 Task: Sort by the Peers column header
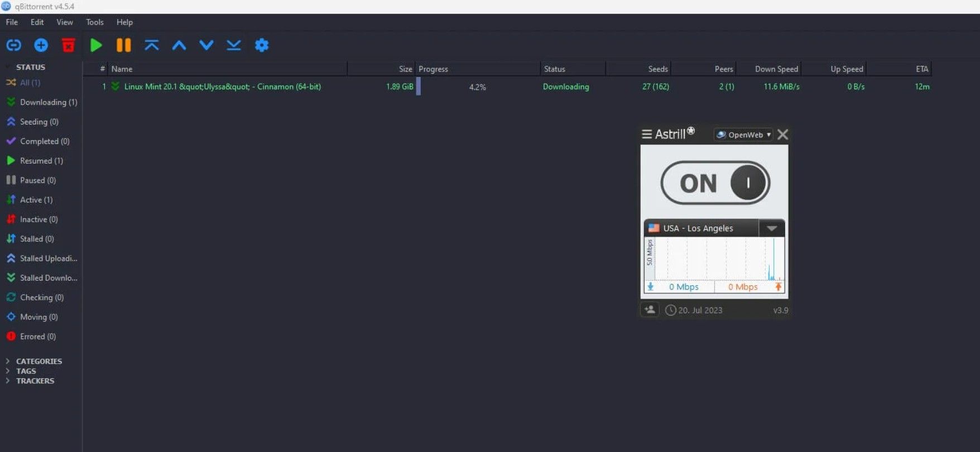703,69
